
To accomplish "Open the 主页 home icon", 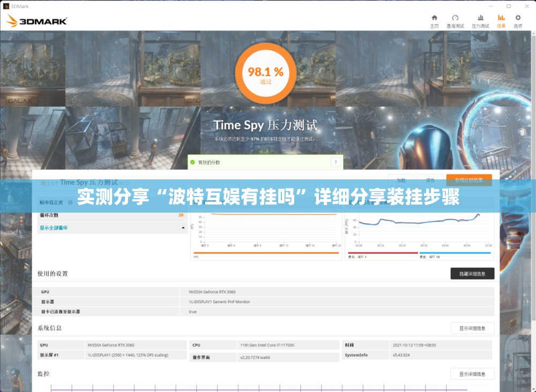I will tap(434, 18).
